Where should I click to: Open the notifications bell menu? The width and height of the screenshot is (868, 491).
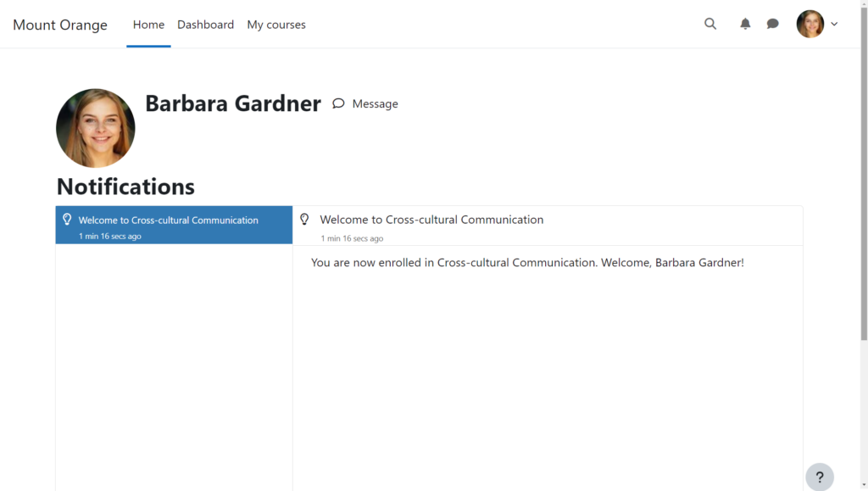745,24
